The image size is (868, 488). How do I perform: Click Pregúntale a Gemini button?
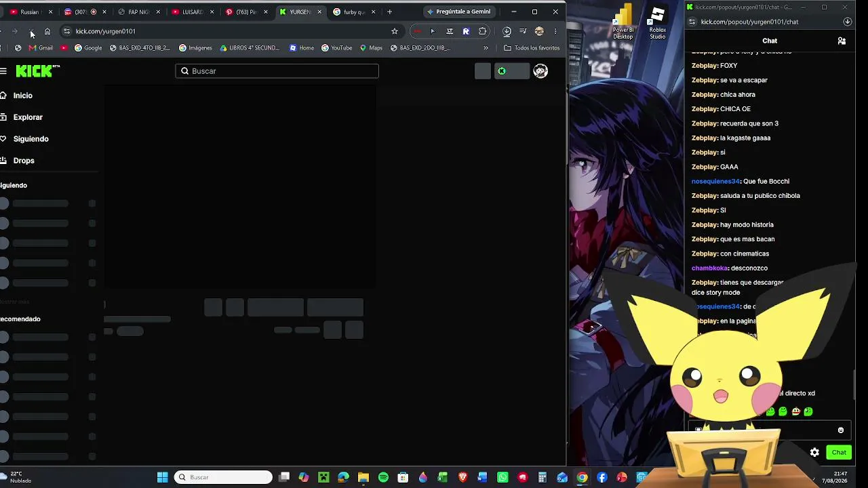(x=458, y=12)
